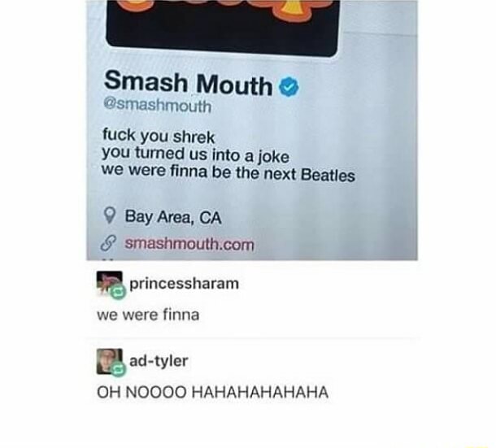Click the 'you turned us into a joke' line

pos(195,154)
